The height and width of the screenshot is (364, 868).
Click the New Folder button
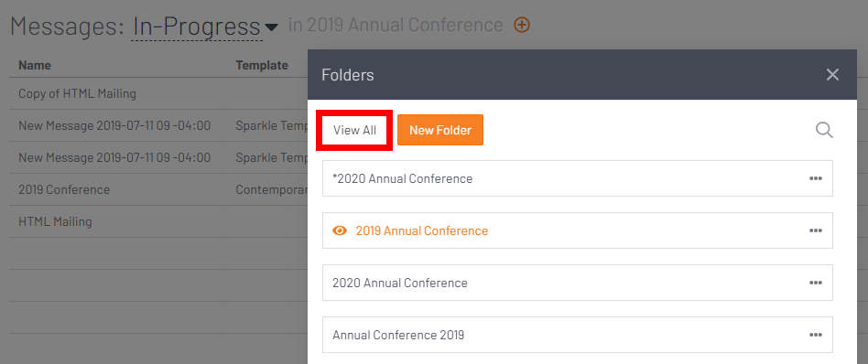[x=440, y=130]
